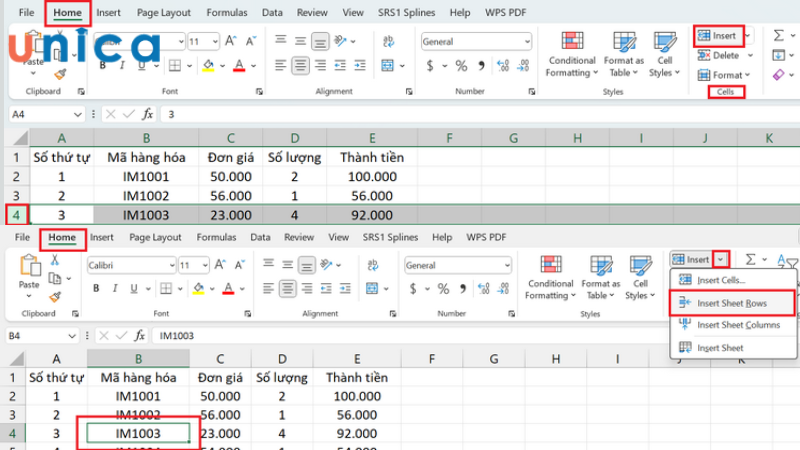Screen dimensions: 800x450
Task: Toggle Bold in bottom Excel window
Action: tap(96, 288)
